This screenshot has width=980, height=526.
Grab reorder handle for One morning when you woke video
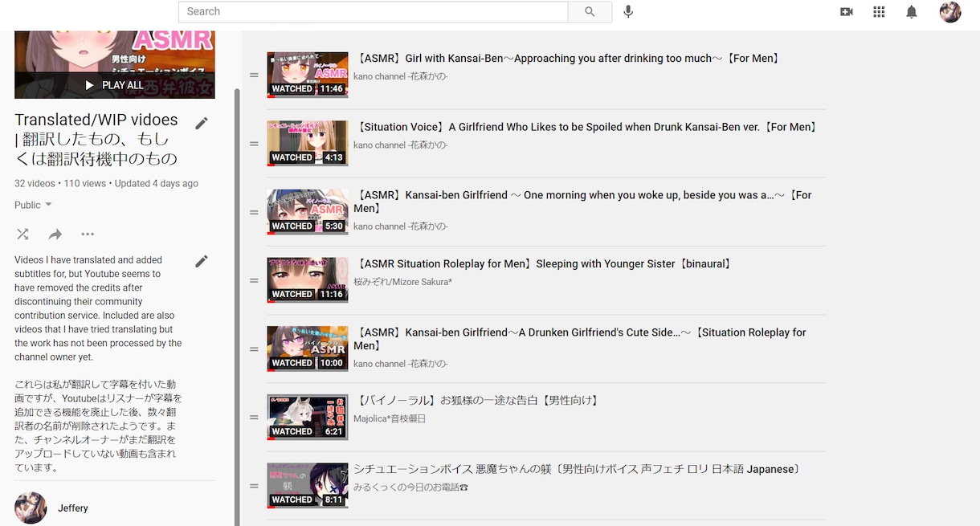coord(254,212)
